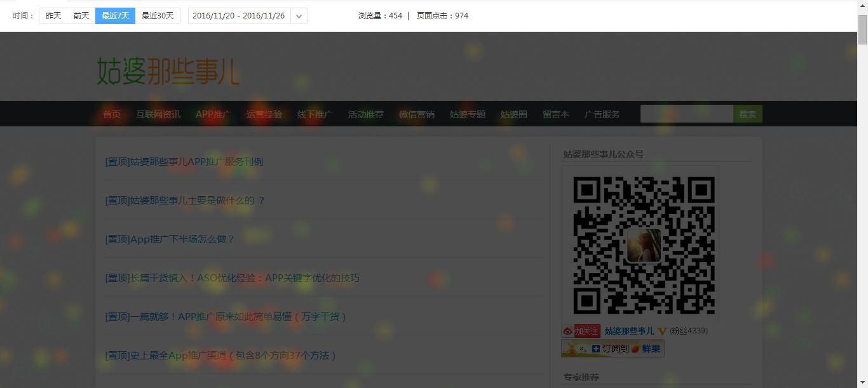Open the 微信营销 nav item
868x388 pixels.
click(x=417, y=114)
